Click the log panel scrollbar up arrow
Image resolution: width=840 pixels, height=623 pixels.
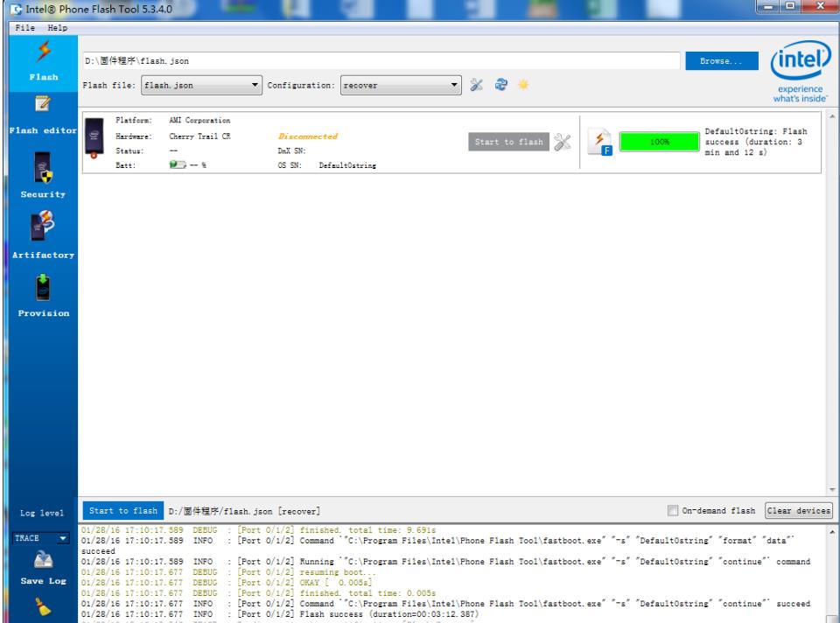tap(832, 532)
